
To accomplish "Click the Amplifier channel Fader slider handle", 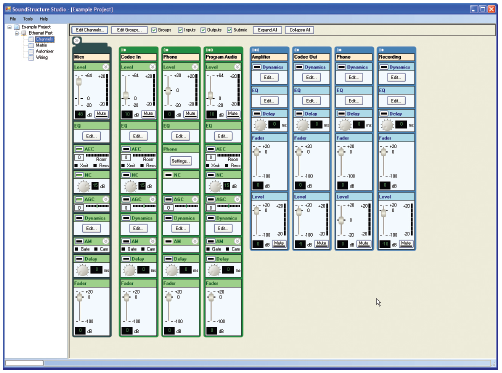I will pyautogui.click(x=257, y=152).
